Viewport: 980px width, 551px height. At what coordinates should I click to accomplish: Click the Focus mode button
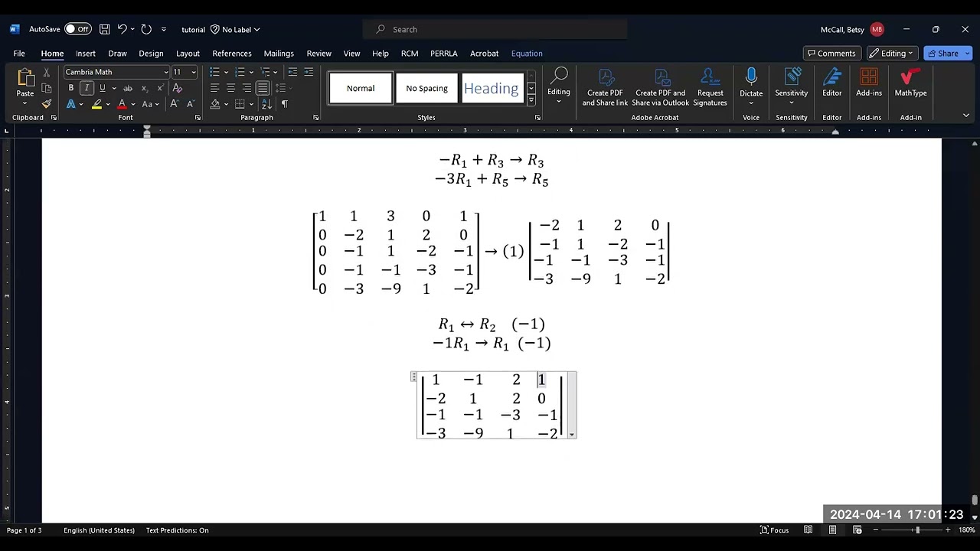[x=774, y=530]
